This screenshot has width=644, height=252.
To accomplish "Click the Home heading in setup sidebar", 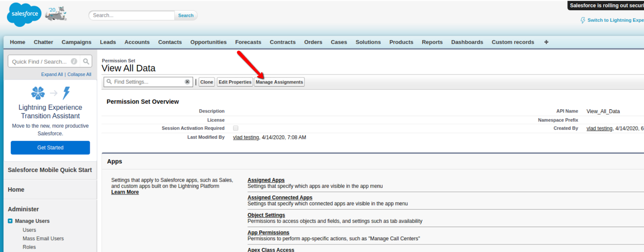I will pos(16,190).
